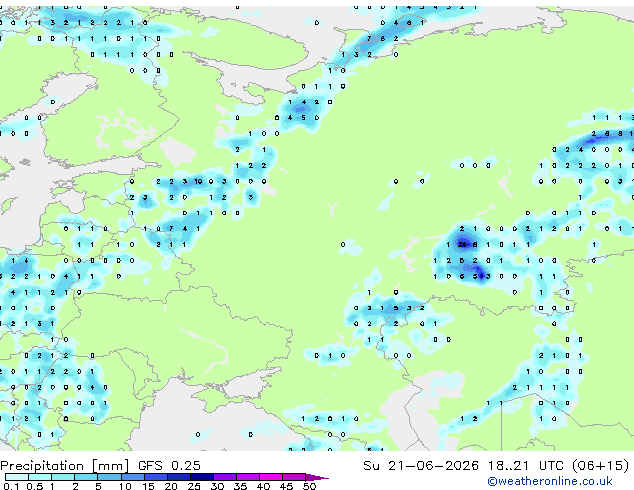The image size is (634, 490).
Task: Select the 25–30 mm legend color swatch
Action: click(202, 477)
